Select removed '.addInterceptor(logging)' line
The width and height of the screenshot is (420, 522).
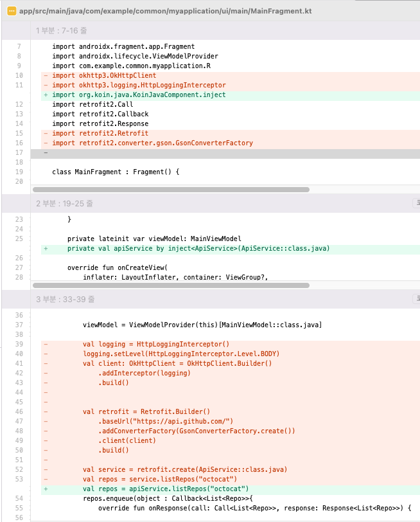pyautogui.click(x=144, y=373)
